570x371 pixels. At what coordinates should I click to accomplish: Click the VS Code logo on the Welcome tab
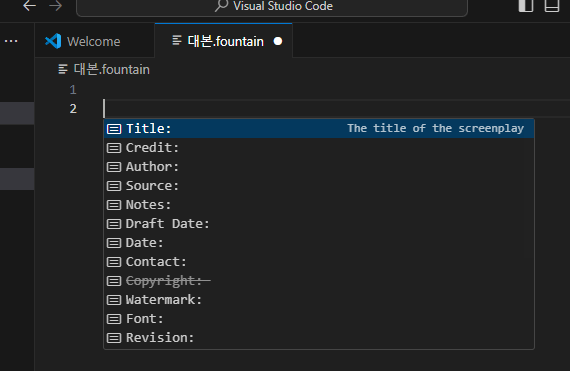click(53, 41)
